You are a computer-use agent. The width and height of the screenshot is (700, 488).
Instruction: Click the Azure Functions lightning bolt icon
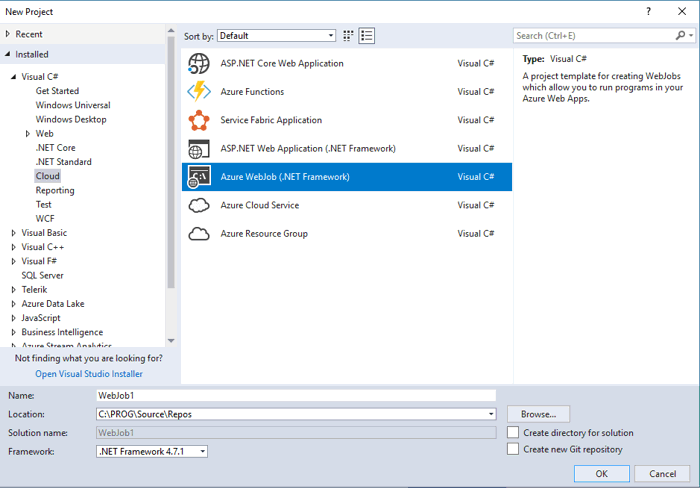199,92
